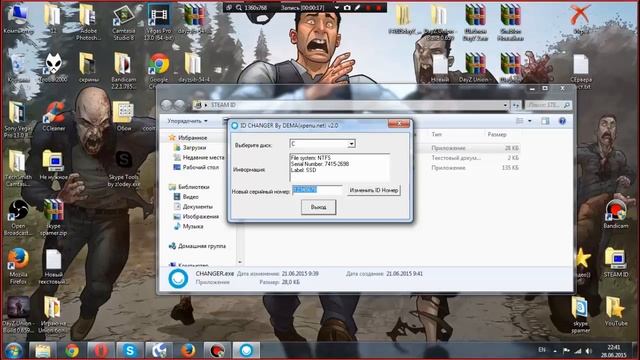Image resolution: width=640 pixels, height=360 pixels.
Task: Open skype spamer.zip archive on desktop
Action: pos(53,218)
